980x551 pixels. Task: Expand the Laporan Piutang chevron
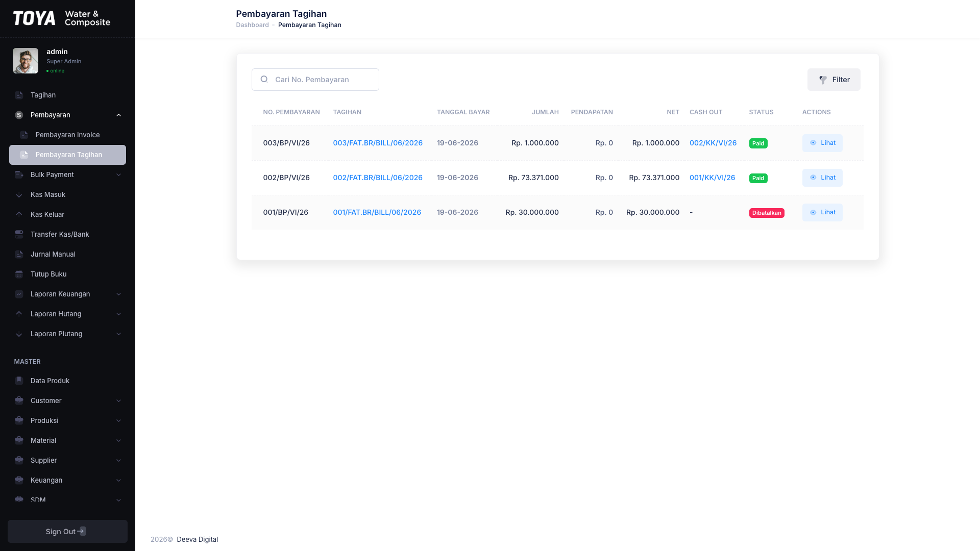[118, 334]
